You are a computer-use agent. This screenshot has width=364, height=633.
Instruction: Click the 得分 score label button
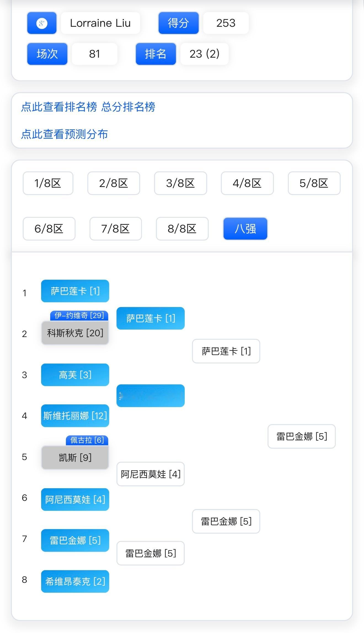click(x=178, y=23)
